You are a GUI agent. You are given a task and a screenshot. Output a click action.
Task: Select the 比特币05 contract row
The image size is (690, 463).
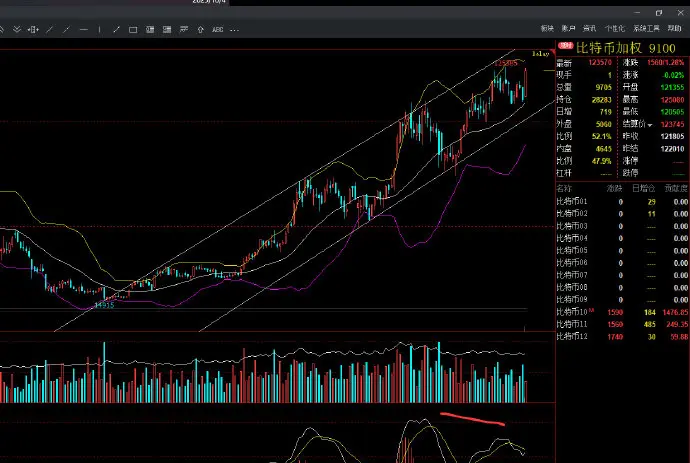[x=622, y=250]
